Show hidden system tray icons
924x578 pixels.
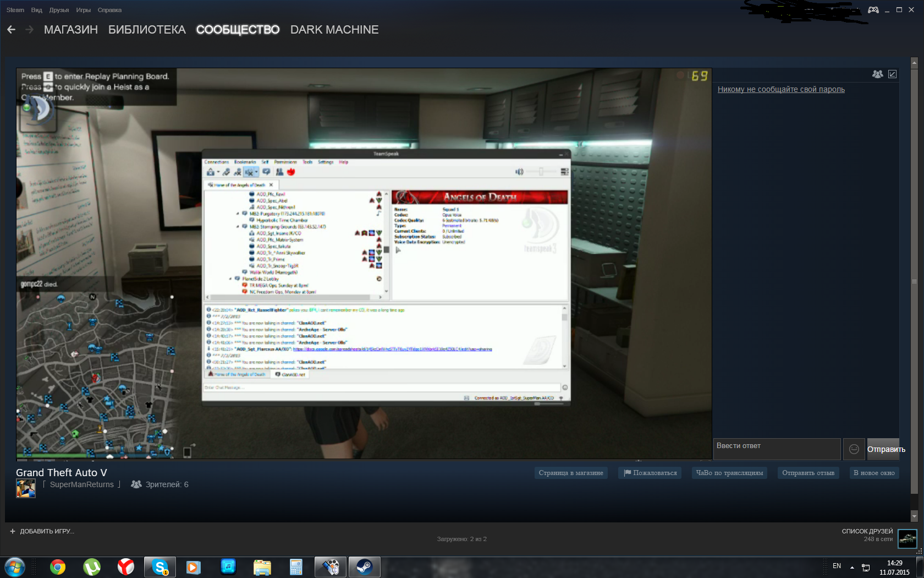(x=852, y=567)
